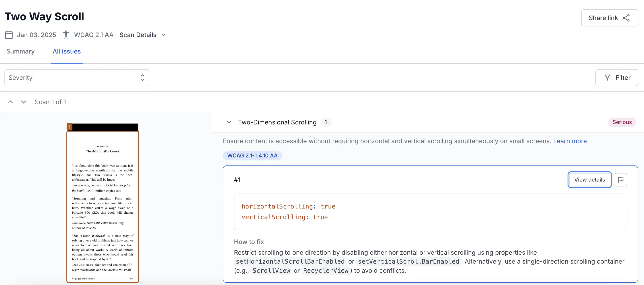Viewport: 644px width, 285px height.
Task: Flag issue #1 with the flag icon
Action: coord(620,180)
